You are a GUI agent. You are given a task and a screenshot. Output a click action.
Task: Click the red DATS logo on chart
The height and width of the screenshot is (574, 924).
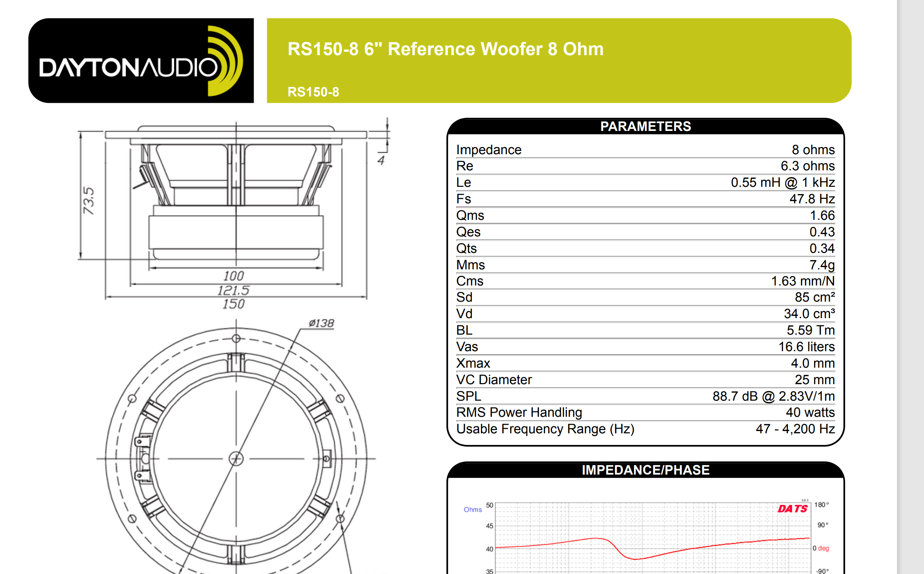coord(792,509)
